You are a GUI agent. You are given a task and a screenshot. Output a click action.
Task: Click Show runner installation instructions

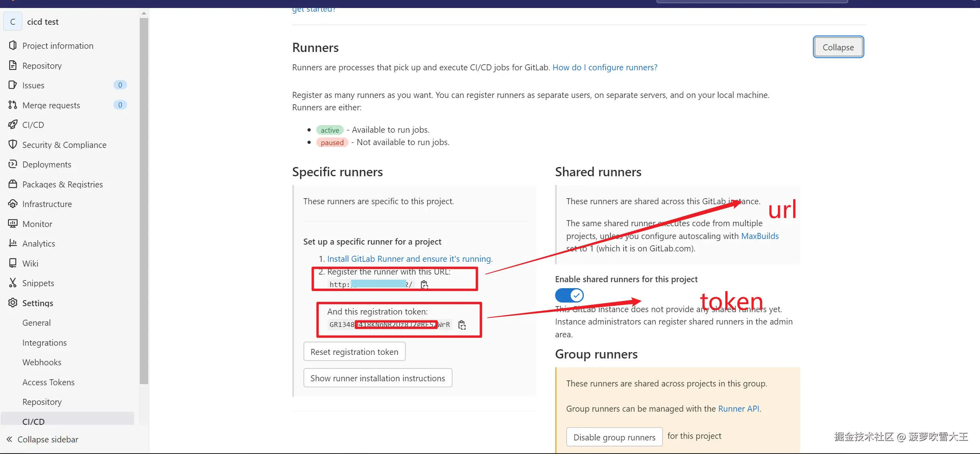coord(377,378)
